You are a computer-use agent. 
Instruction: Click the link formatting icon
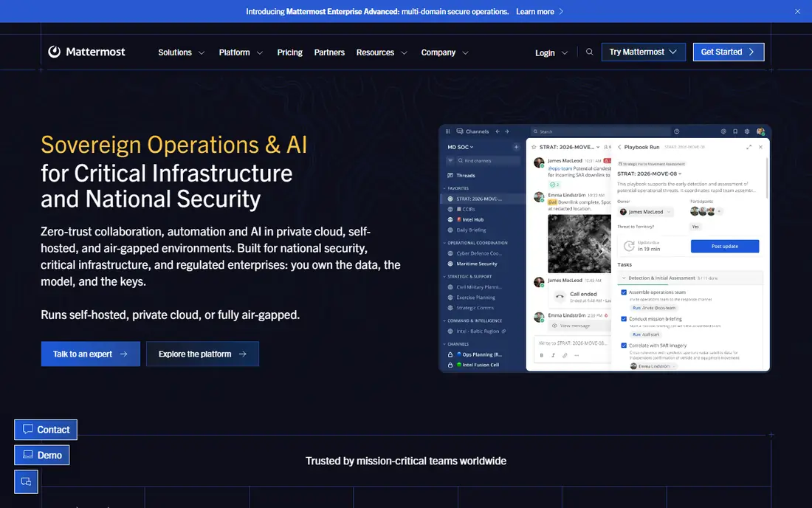[x=565, y=355]
